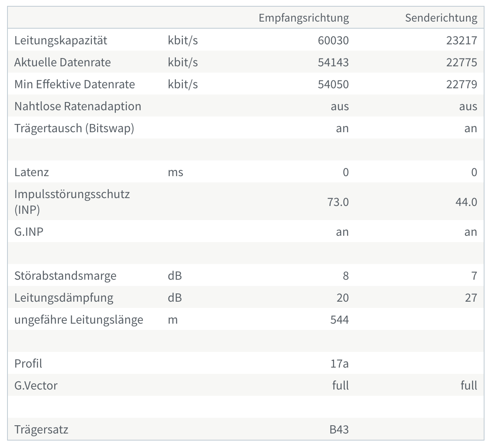Select the G.INP row label
490x448 pixels.
[29, 232]
